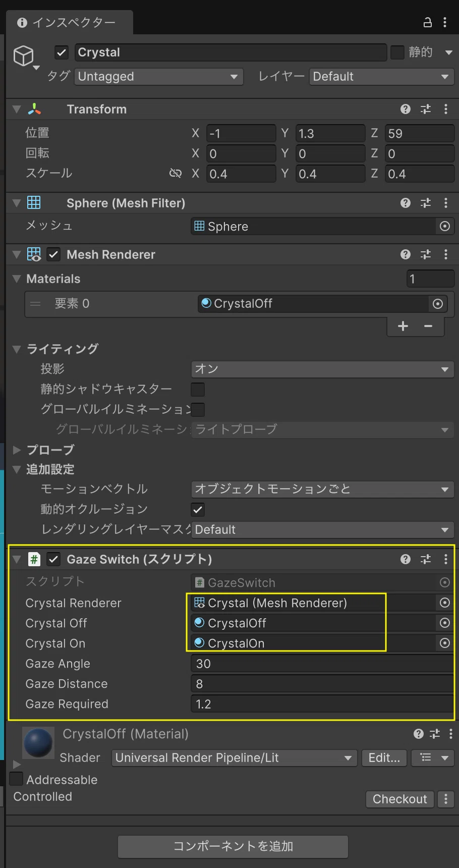Click the Gaze Angle input field
This screenshot has width=459, height=868.
(322, 664)
